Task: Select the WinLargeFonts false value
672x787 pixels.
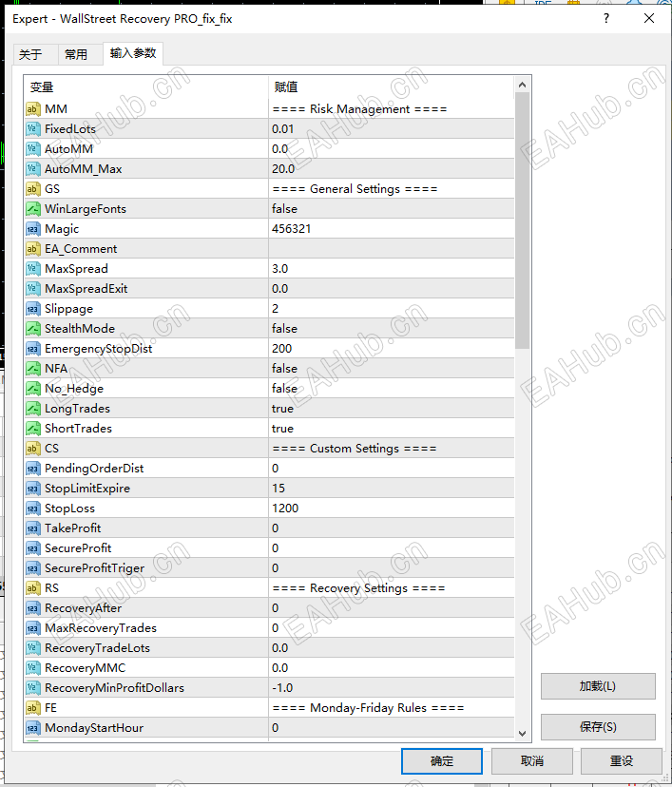Action: pos(284,209)
